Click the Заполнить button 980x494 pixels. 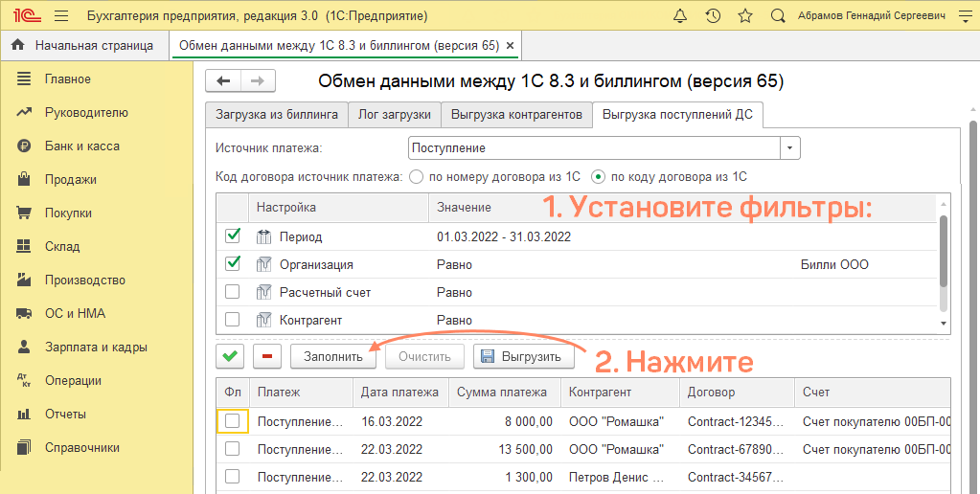click(x=333, y=356)
